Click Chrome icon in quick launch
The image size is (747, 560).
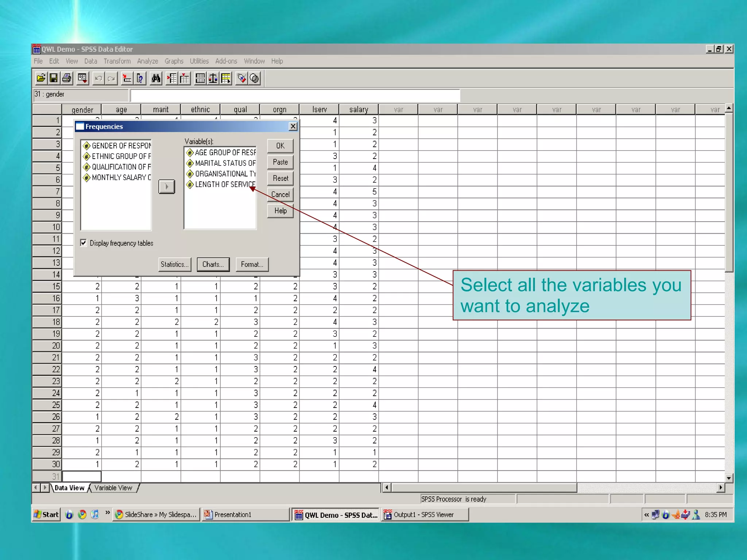tap(82, 514)
